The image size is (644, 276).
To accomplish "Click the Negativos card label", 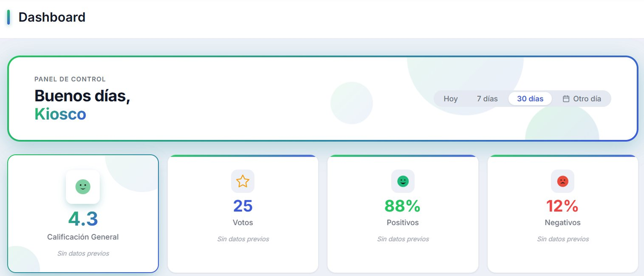I will [562, 222].
